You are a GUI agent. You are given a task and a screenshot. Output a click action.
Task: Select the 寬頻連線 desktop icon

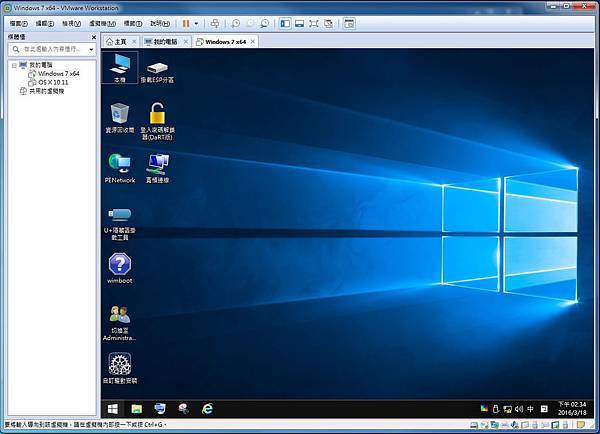pos(157,168)
